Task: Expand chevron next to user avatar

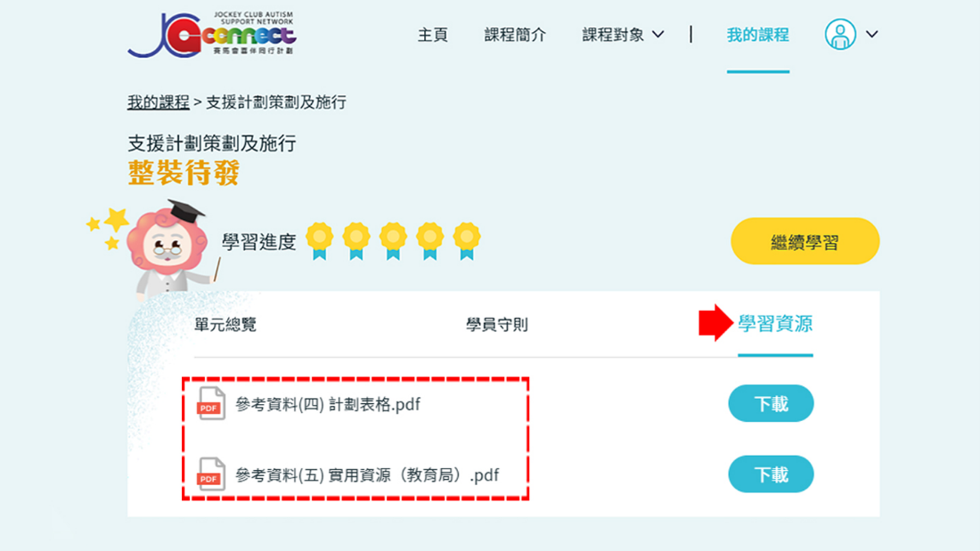Action: pyautogui.click(x=872, y=35)
